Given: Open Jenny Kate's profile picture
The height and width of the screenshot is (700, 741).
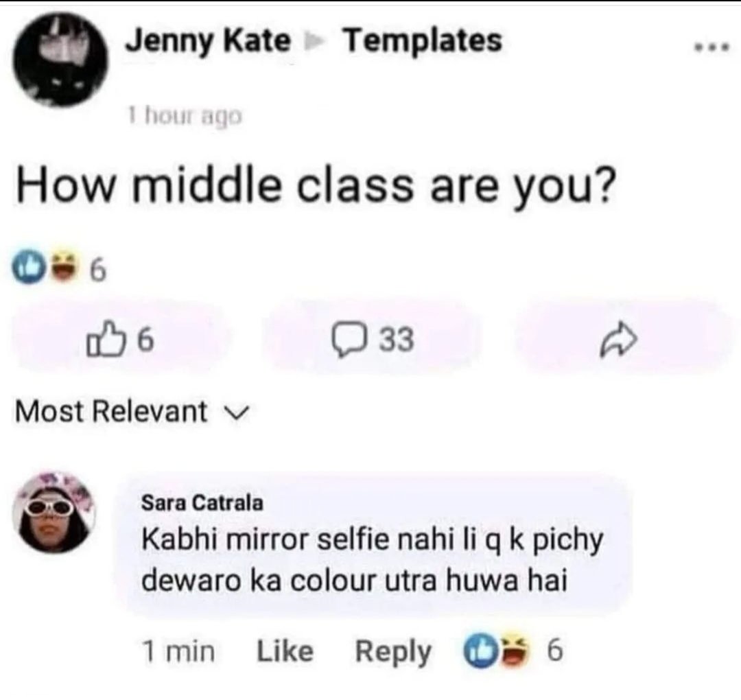Looking at the screenshot, I should pyautogui.click(x=60, y=60).
